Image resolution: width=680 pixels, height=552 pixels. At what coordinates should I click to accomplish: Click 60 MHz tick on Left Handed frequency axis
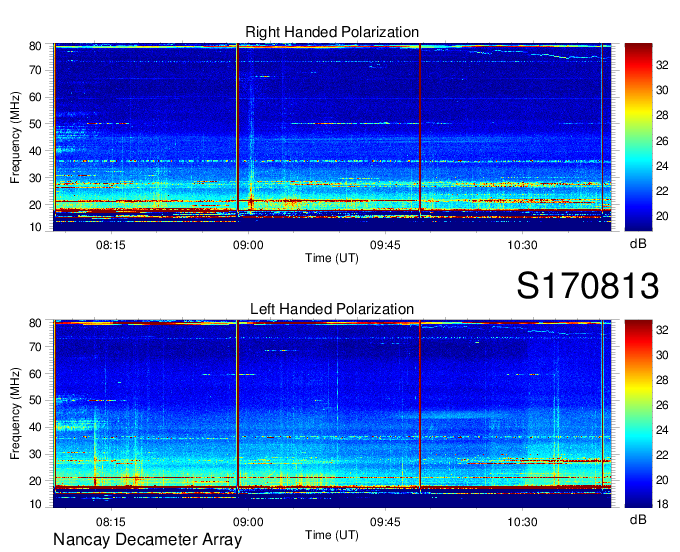(x=35, y=374)
